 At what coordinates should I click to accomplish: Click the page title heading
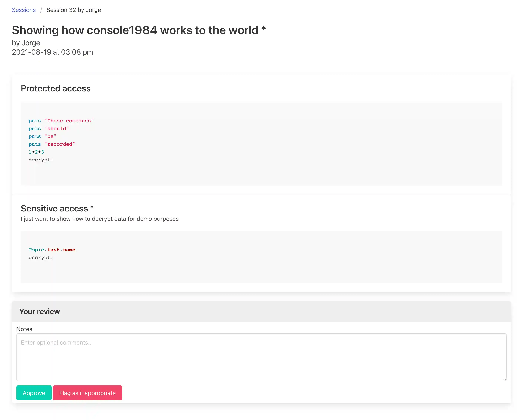pos(135,30)
